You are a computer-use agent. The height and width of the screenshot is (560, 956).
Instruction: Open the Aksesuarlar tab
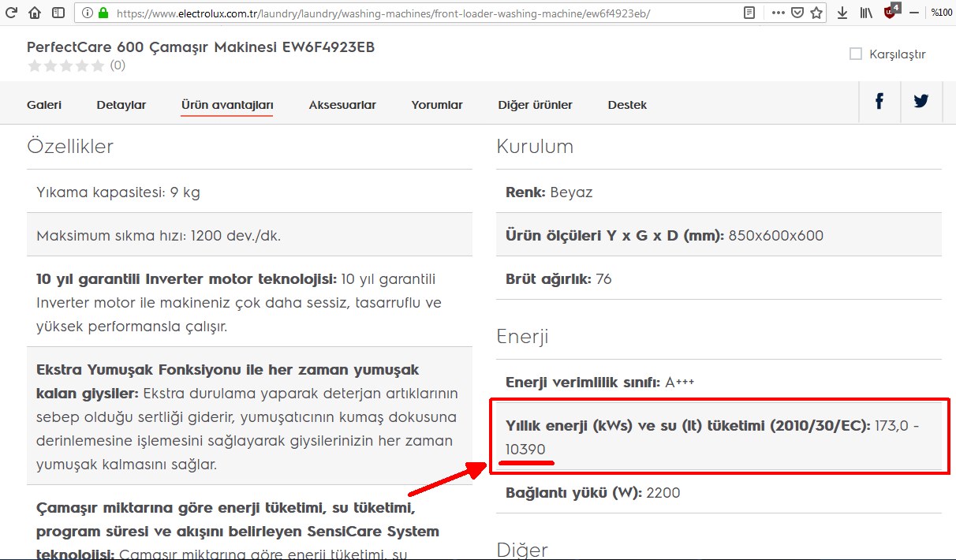[342, 105]
